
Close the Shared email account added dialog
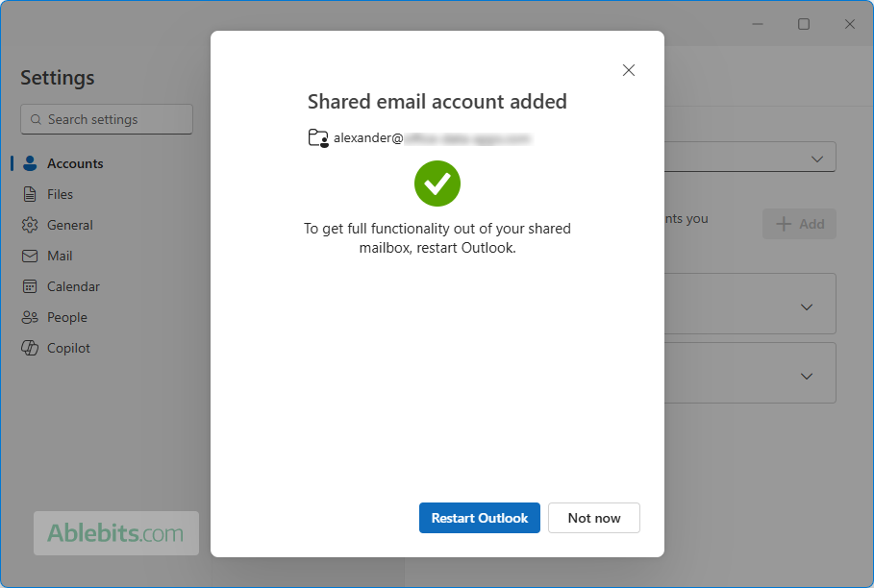coord(629,70)
